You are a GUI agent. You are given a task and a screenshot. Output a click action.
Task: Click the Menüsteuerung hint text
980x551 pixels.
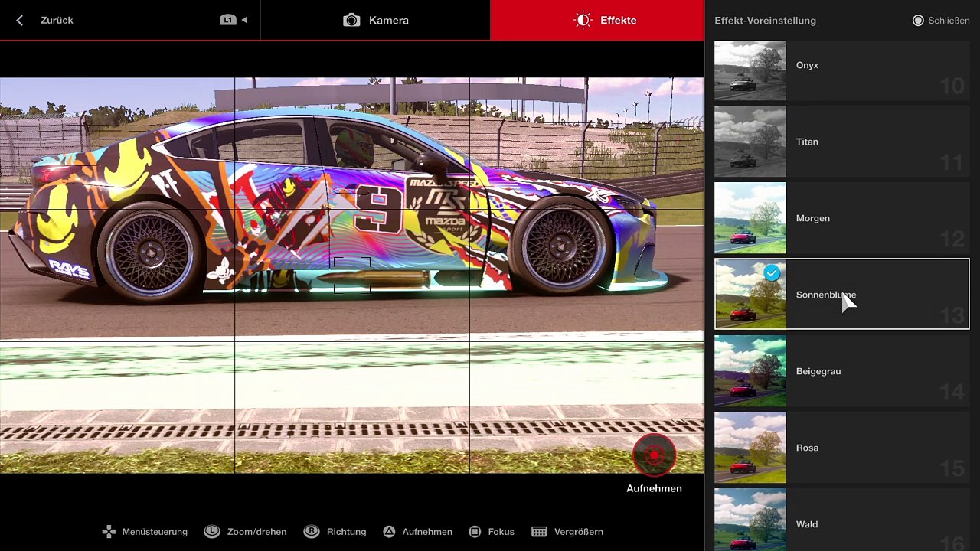point(155,532)
